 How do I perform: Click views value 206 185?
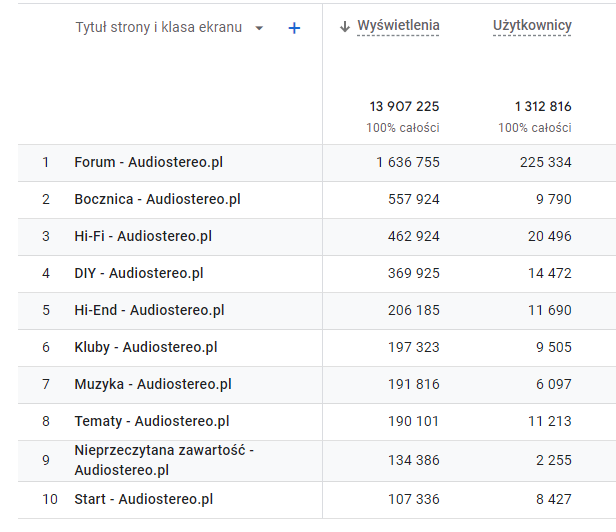coord(414,310)
